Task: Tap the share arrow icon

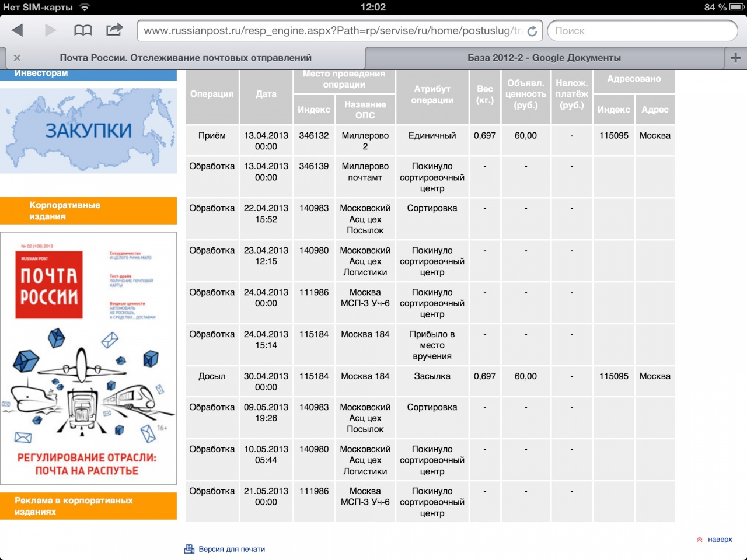Action: tap(114, 30)
